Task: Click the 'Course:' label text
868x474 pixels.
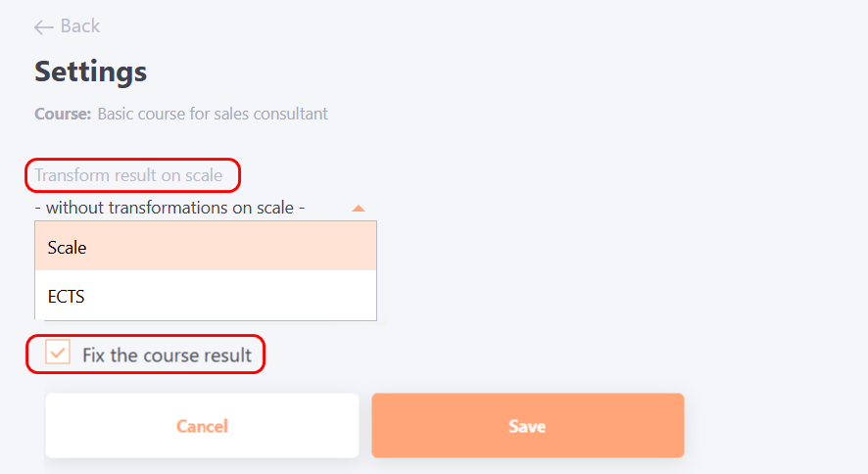Action: 63,114
